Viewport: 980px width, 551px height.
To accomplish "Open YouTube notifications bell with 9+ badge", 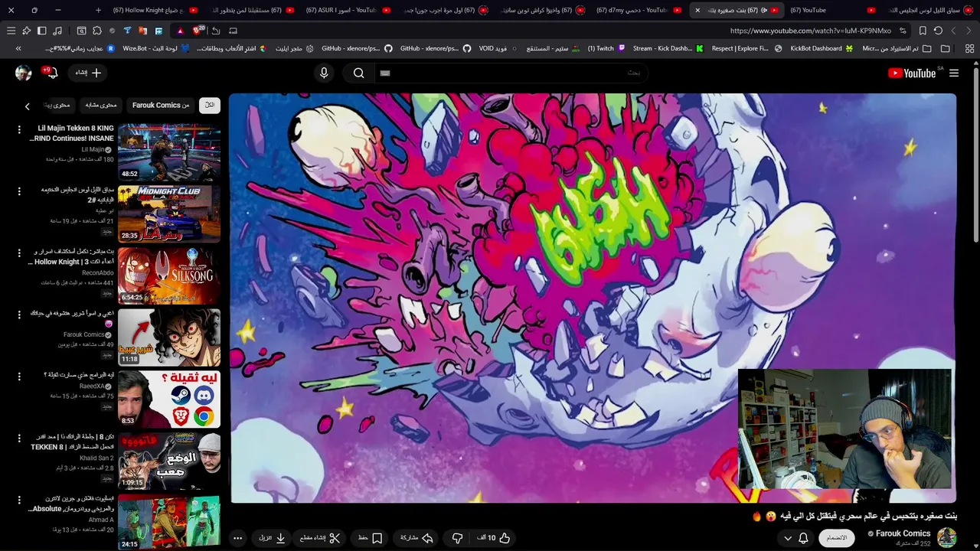I will (52, 73).
